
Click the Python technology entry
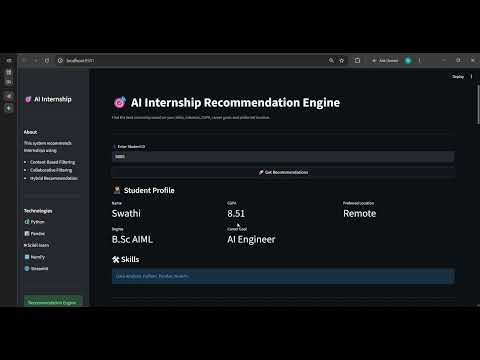[x=35, y=222]
